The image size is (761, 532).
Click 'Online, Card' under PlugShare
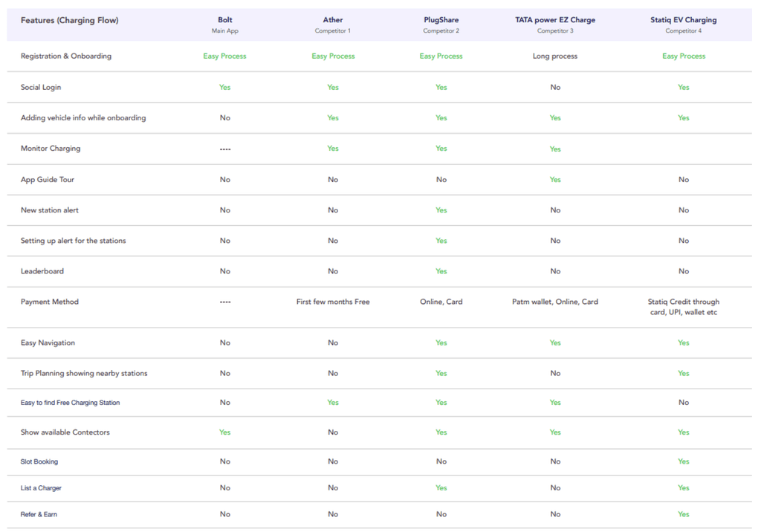(441, 302)
